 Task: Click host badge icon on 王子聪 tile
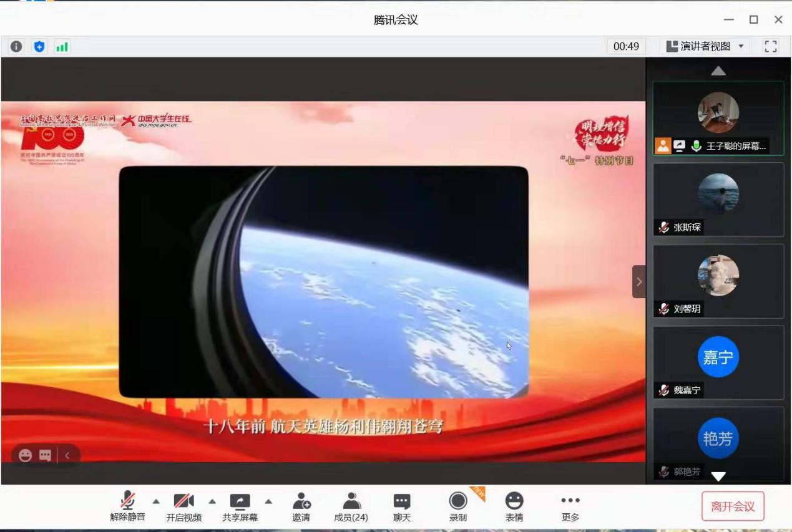pyautogui.click(x=663, y=146)
